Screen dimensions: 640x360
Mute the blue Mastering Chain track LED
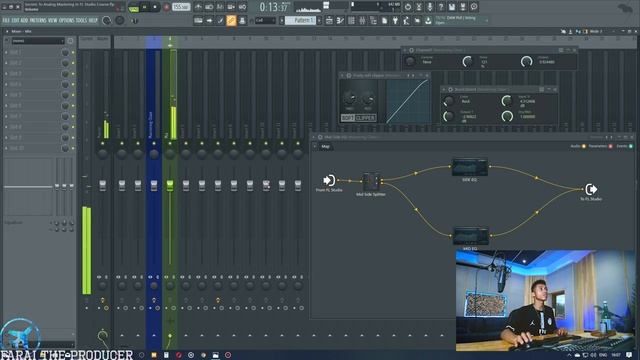(x=154, y=144)
